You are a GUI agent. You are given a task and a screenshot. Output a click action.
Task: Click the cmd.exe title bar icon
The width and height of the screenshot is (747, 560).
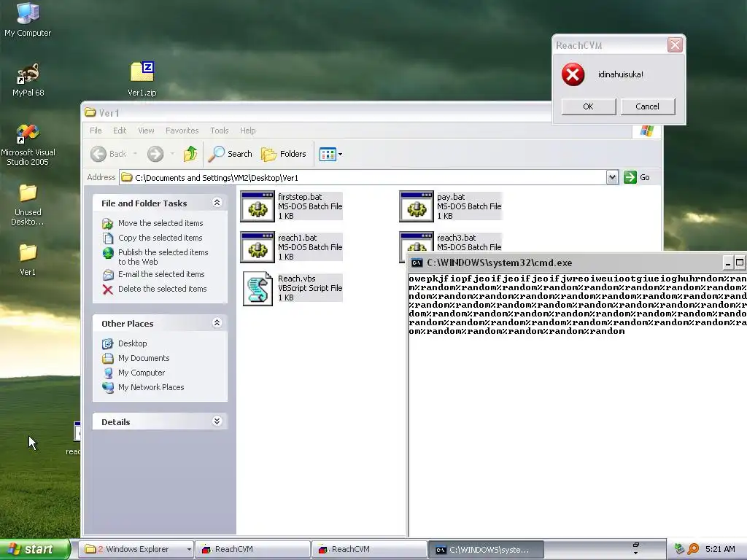coord(417,262)
